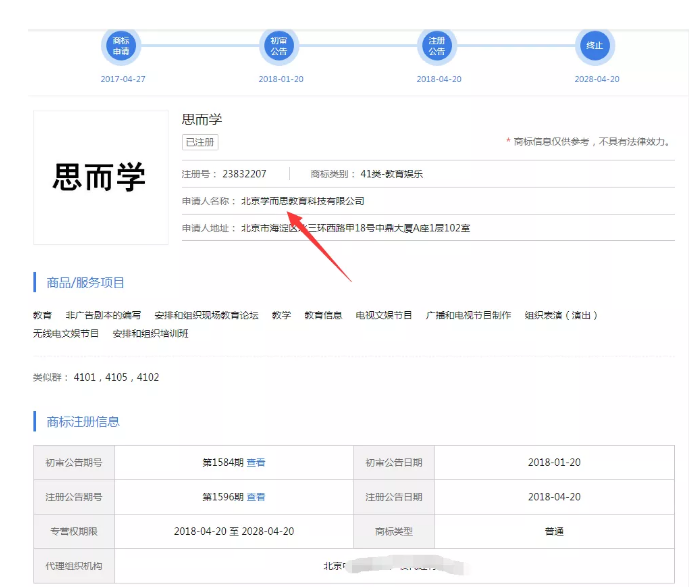This screenshot has height=587, width=697.
Task: Open the 思而学 trademark image thumbnail
Action: [101, 177]
